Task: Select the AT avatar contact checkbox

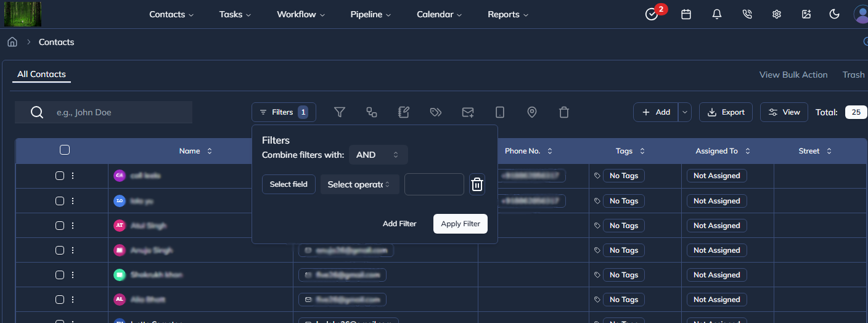Action: [x=60, y=226]
